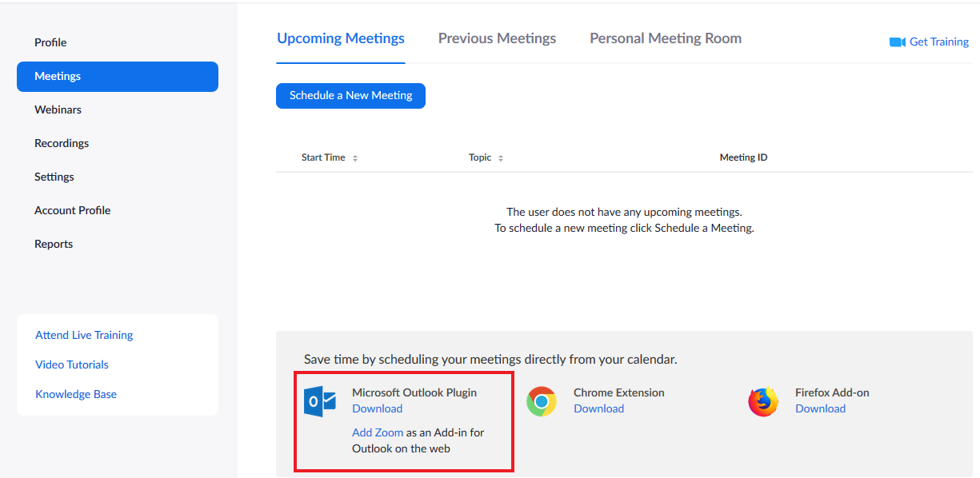Click the Meeting ID column header
980x478 pixels.
(x=743, y=157)
